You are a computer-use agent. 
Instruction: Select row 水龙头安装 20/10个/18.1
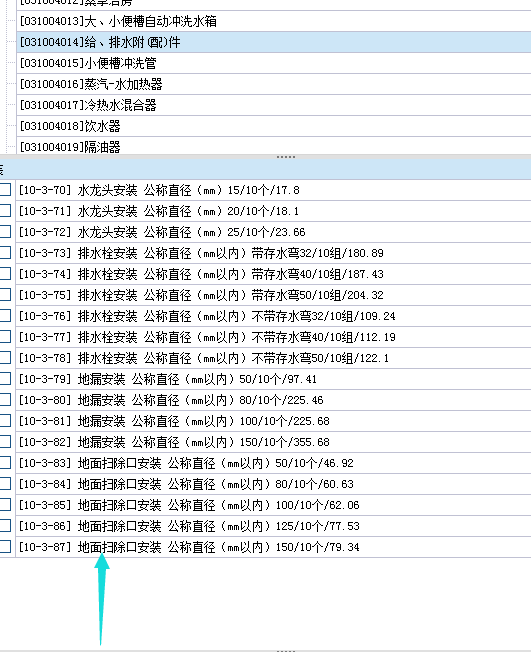pyautogui.click(x=273, y=211)
